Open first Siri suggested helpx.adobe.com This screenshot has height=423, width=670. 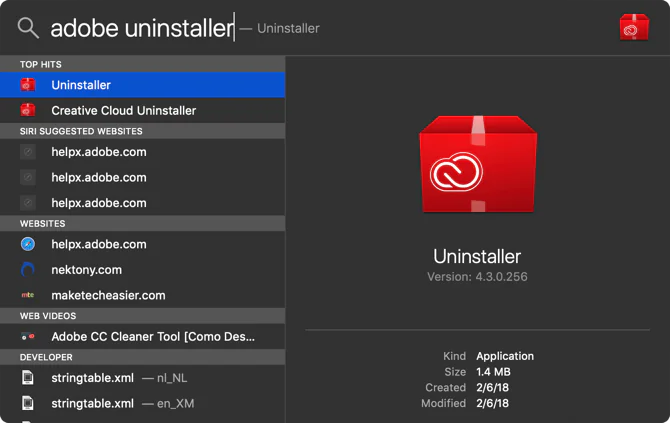click(x=99, y=152)
